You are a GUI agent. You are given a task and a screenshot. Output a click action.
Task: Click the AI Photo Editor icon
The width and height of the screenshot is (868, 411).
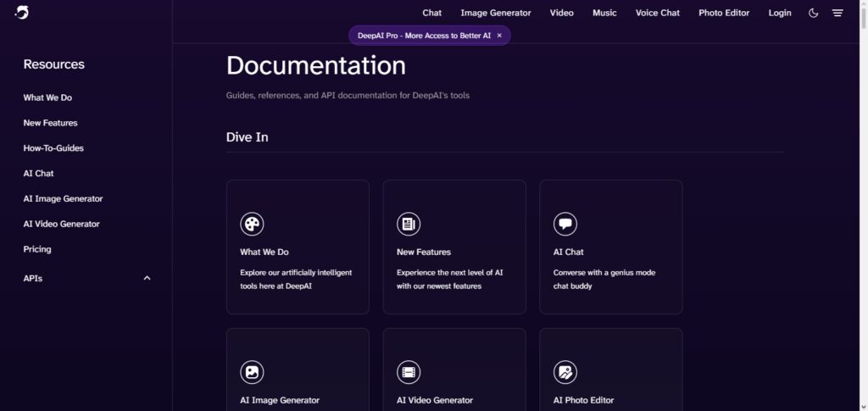coord(565,372)
